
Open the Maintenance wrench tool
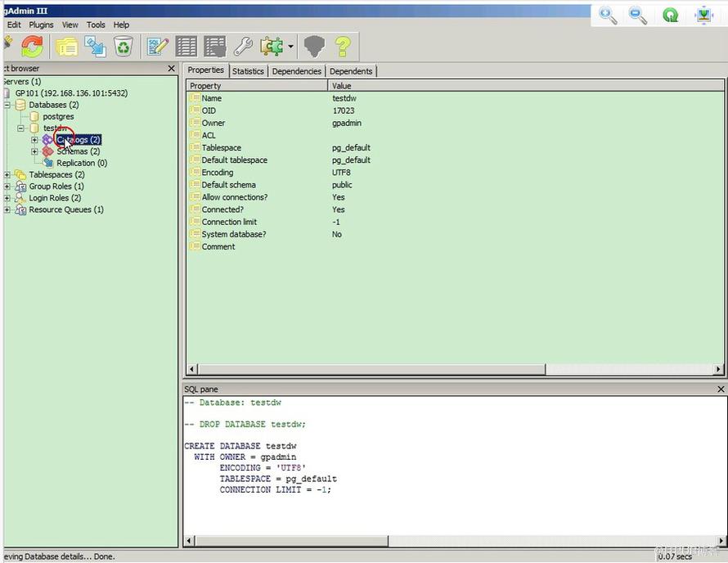(243, 47)
